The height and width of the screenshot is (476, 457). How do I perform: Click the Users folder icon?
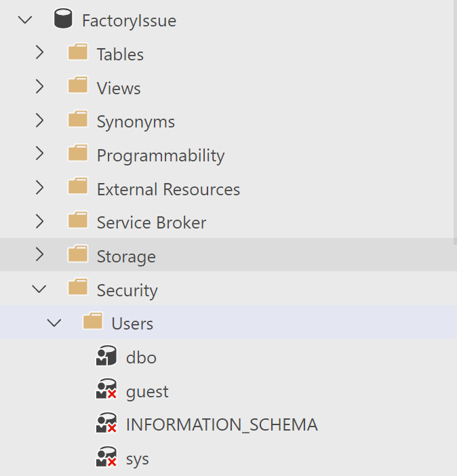(93, 321)
